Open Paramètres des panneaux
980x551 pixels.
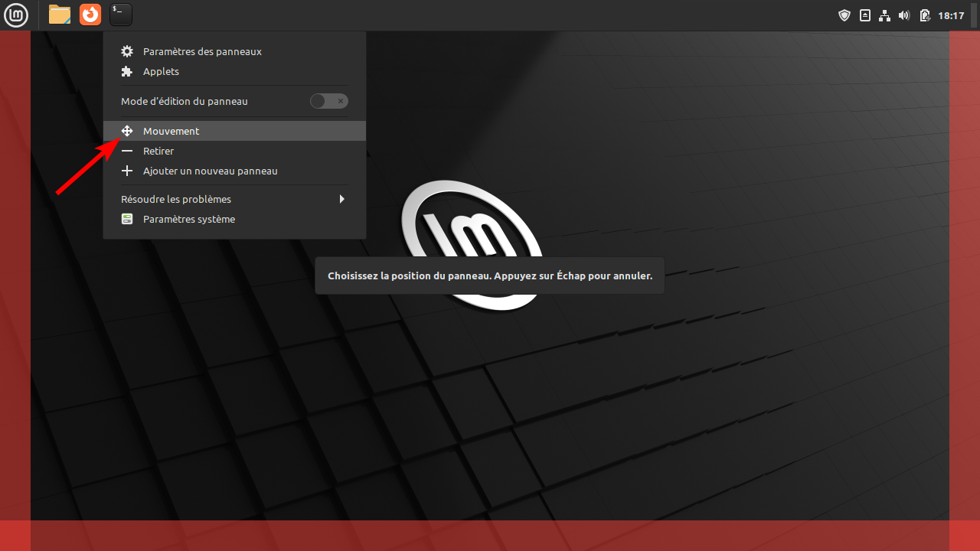[x=234, y=51]
